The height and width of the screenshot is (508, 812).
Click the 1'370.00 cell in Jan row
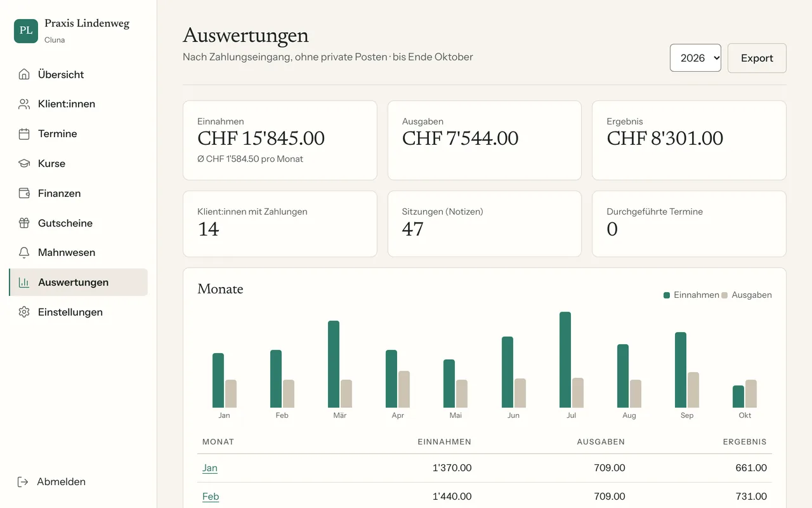[x=452, y=468]
